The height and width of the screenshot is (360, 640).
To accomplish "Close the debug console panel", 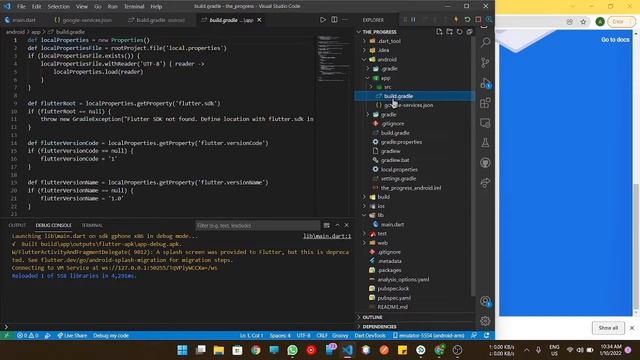I will point(347,225).
